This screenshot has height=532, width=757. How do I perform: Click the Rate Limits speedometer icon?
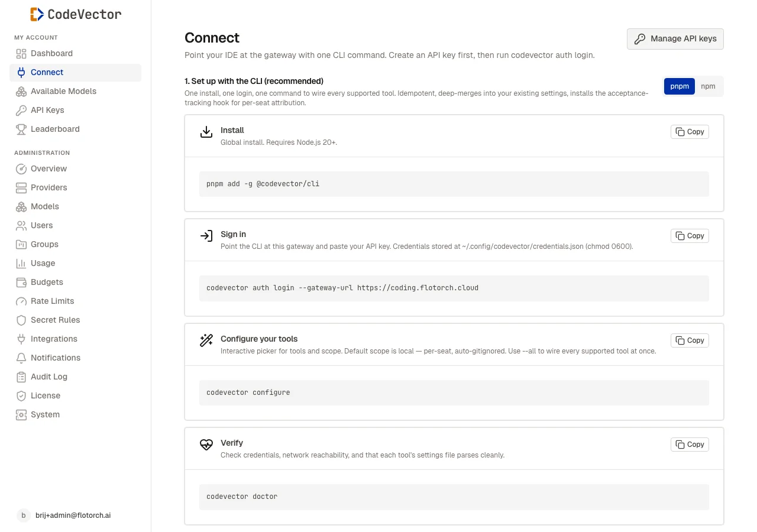pos(21,301)
